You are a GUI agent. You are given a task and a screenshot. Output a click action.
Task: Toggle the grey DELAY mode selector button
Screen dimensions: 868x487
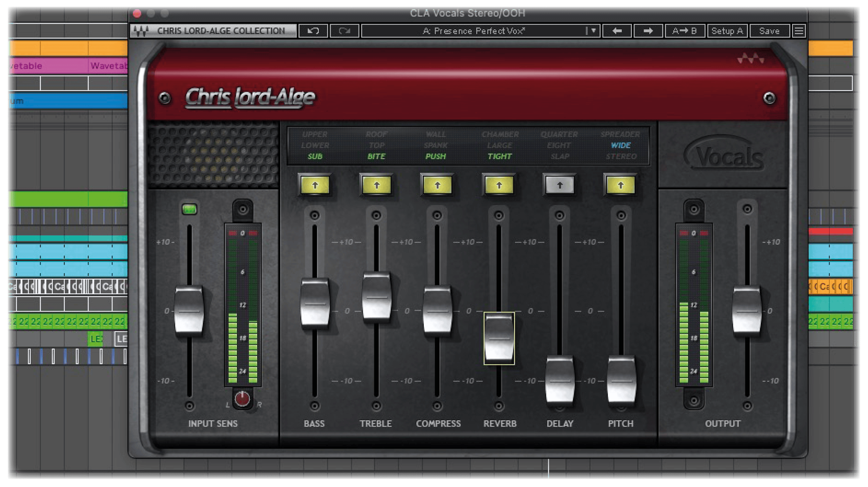(560, 185)
